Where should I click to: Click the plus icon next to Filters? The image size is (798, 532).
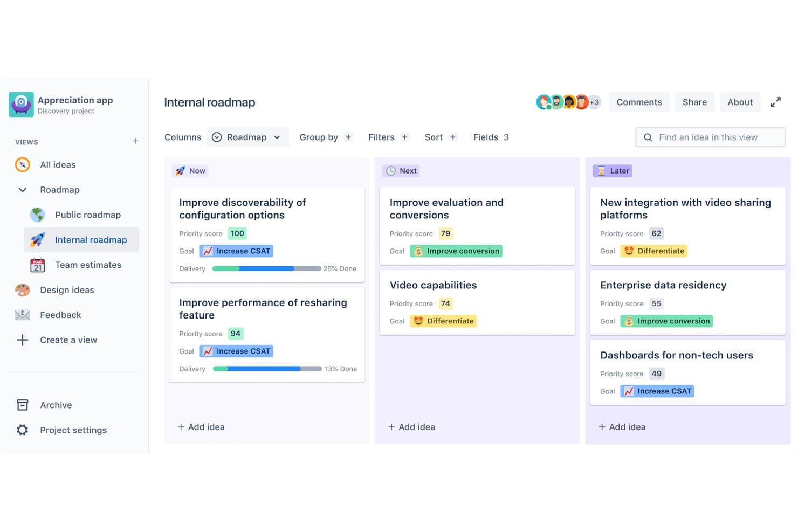click(404, 137)
